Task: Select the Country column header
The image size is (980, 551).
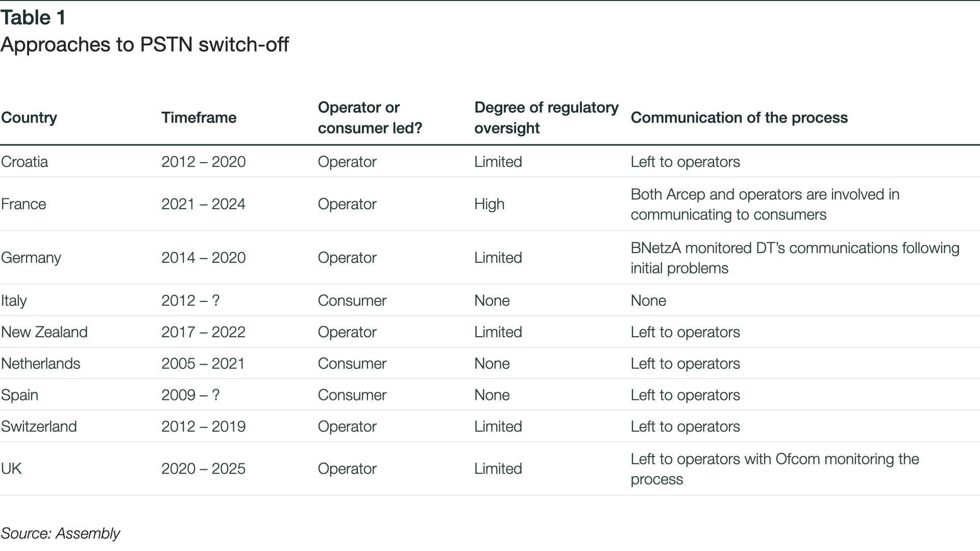Action: 29,118
